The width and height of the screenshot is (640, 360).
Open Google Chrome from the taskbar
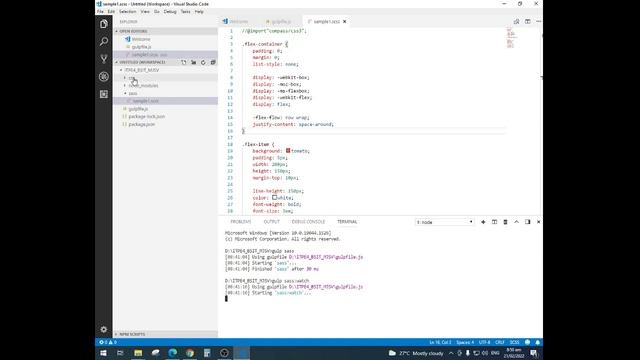point(190,353)
